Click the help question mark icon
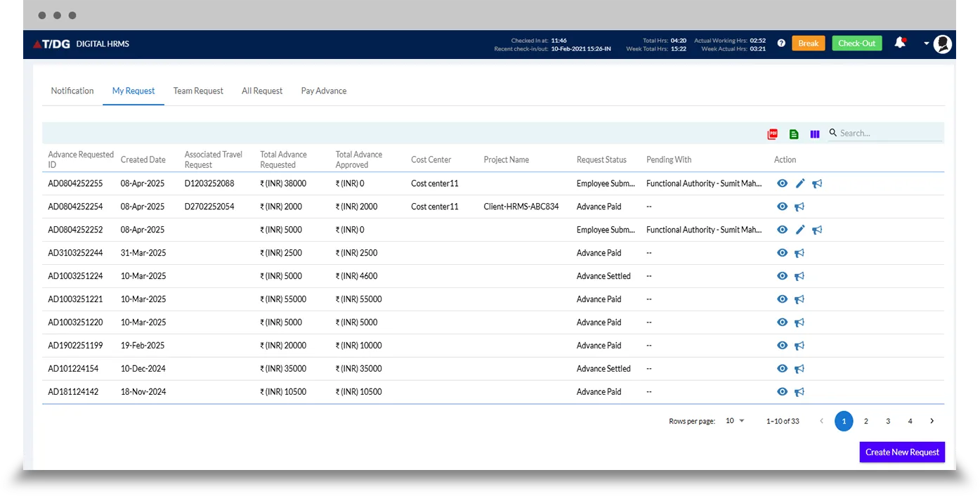 tap(781, 44)
